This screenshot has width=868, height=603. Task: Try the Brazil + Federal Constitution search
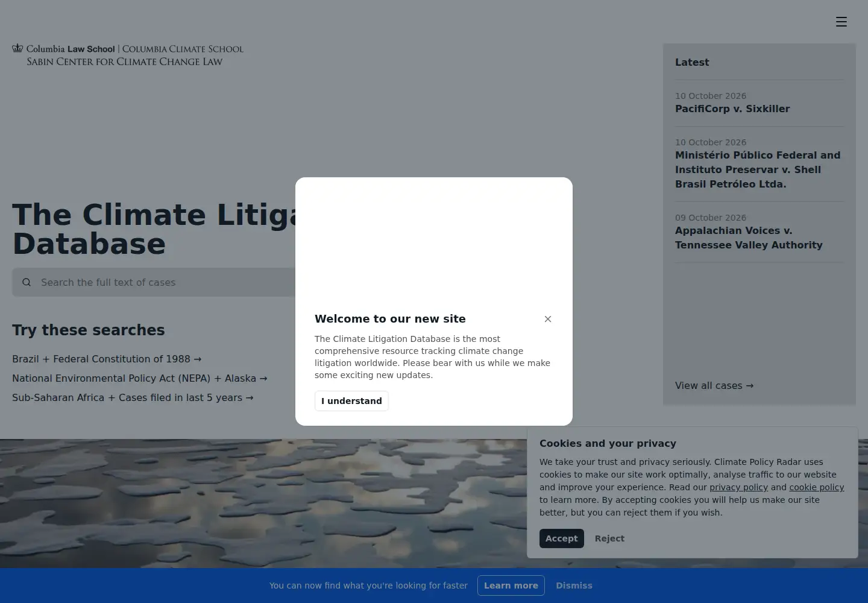(x=107, y=359)
